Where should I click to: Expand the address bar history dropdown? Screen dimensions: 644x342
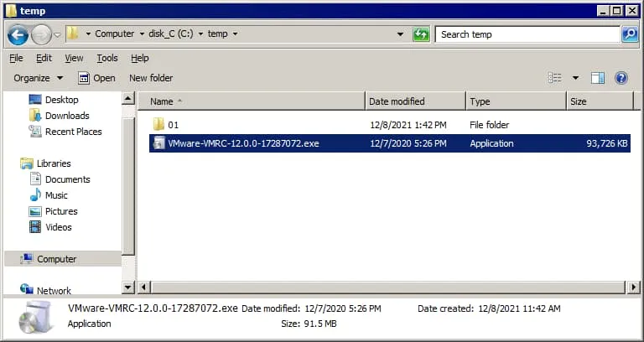(x=400, y=34)
